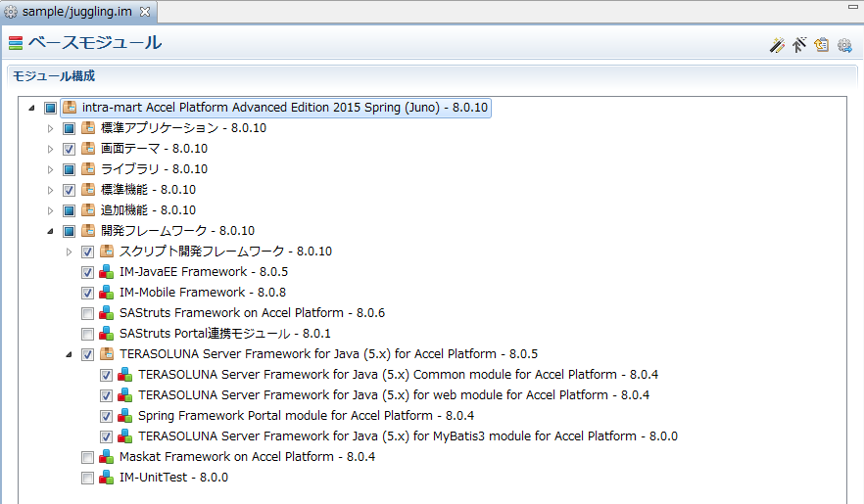Toggle 開発フレームワーク partial checkbox
Image resolution: width=864 pixels, height=504 pixels.
pyautogui.click(x=69, y=231)
